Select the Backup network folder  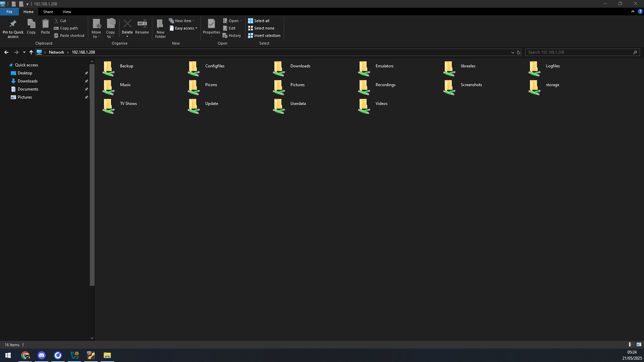[x=118, y=68]
